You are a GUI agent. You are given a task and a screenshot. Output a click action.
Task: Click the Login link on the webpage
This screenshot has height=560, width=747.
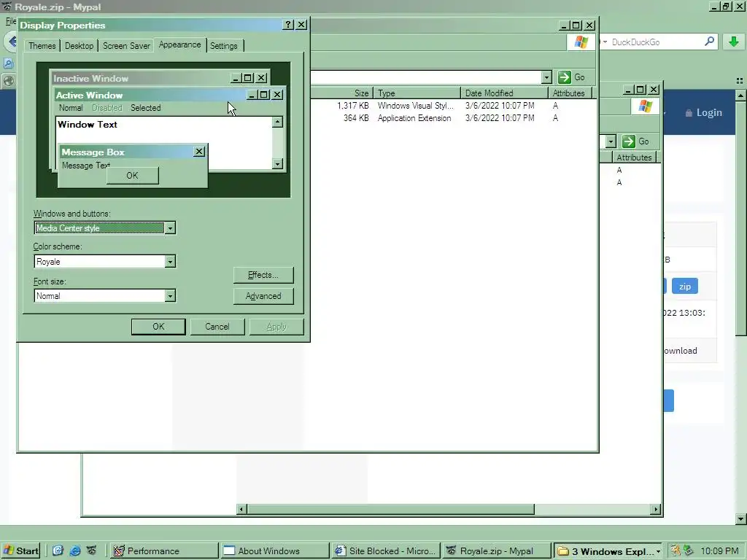(x=709, y=113)
